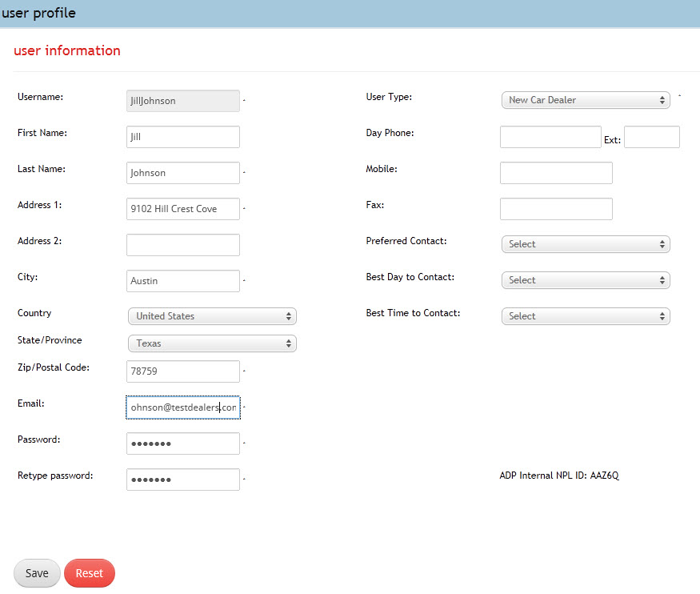Click the First Name input field
The height and width of the screenshot is (594, 700).
(x=183, y=137)
